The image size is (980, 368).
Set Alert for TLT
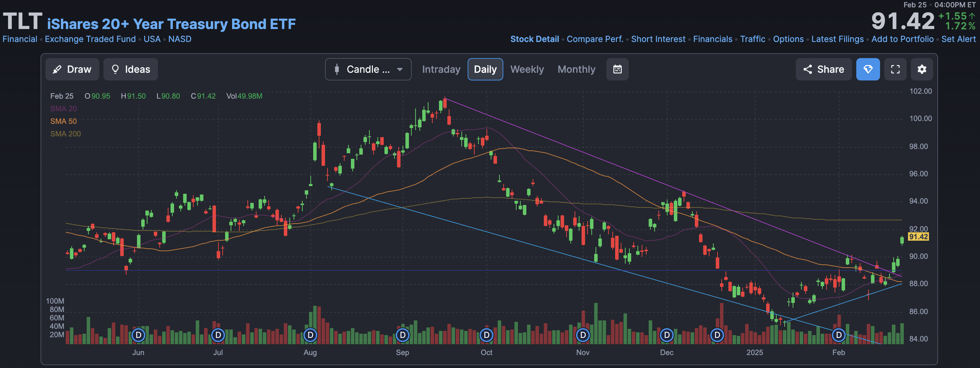click(x=958, y=39)
